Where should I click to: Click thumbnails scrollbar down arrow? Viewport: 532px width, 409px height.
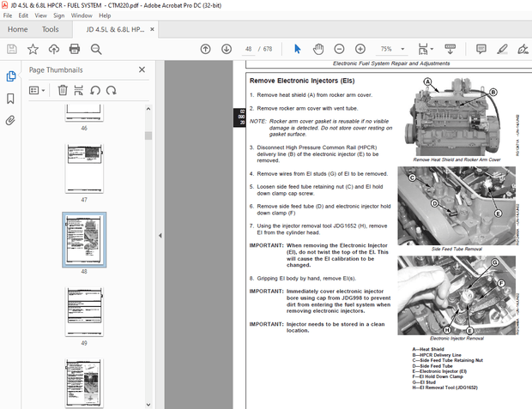coord(148,405)
